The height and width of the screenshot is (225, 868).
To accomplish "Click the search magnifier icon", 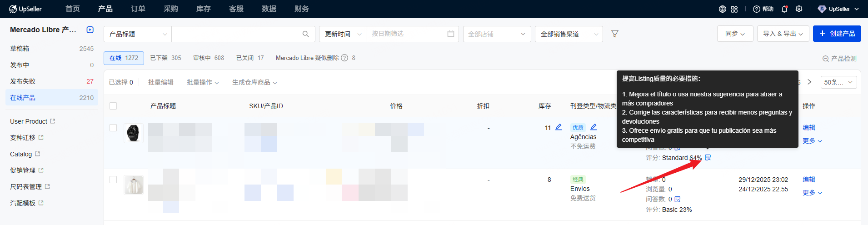I will coord(305,34).
